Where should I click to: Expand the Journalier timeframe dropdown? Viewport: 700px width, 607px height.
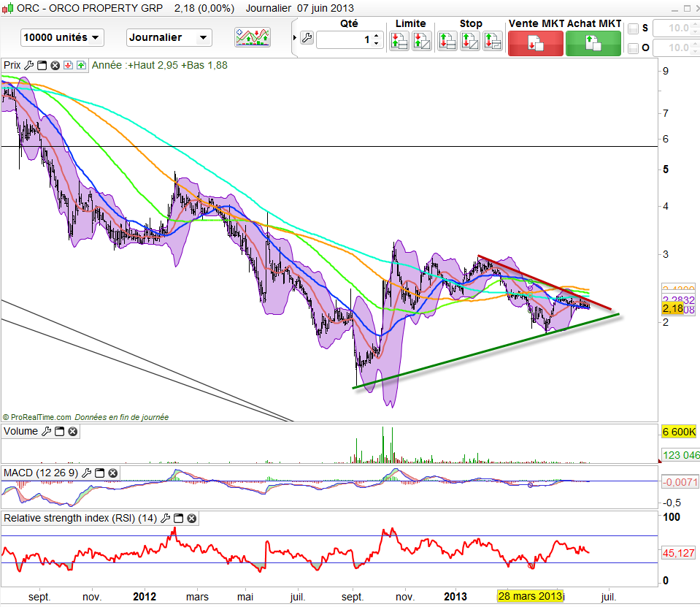coord(169,37)
